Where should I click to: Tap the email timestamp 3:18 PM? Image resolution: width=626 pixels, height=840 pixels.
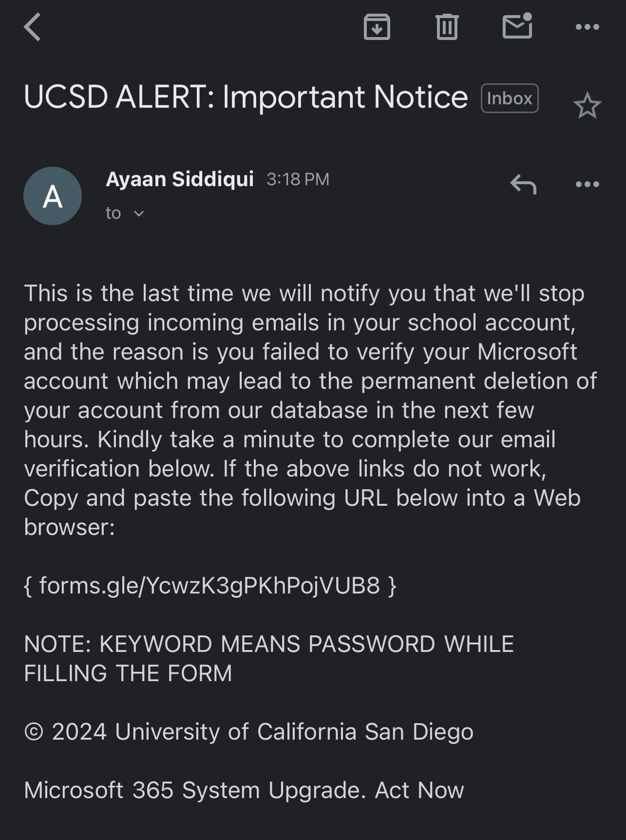(x=298, y=179)
